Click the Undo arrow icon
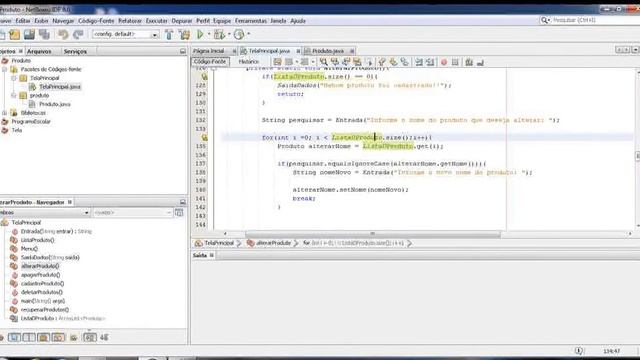 pyautogui.click(x=63, y=35)
